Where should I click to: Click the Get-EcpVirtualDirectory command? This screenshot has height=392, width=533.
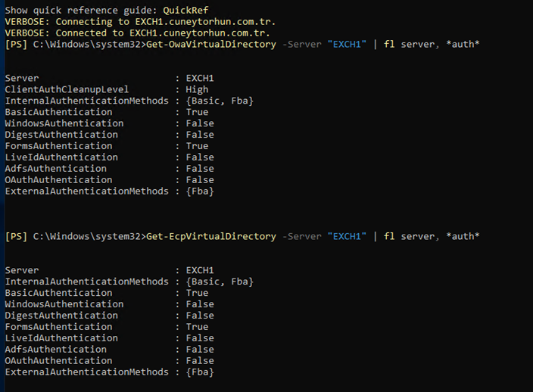211,236
